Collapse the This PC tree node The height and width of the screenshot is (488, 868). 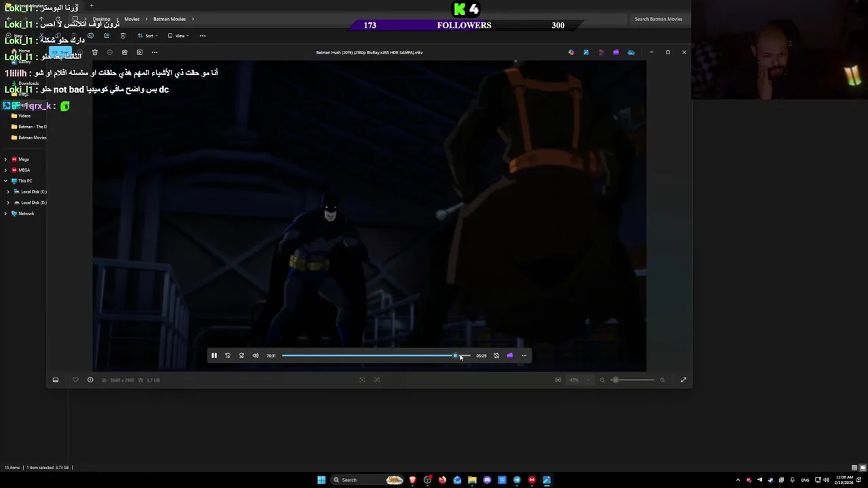pos(5,181)
